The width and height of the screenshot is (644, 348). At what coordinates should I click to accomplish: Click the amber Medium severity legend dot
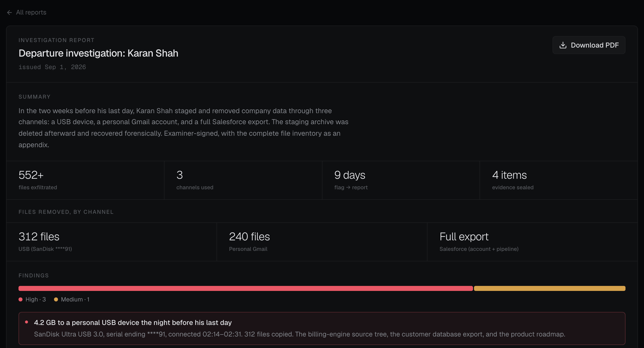coord(56,299)
